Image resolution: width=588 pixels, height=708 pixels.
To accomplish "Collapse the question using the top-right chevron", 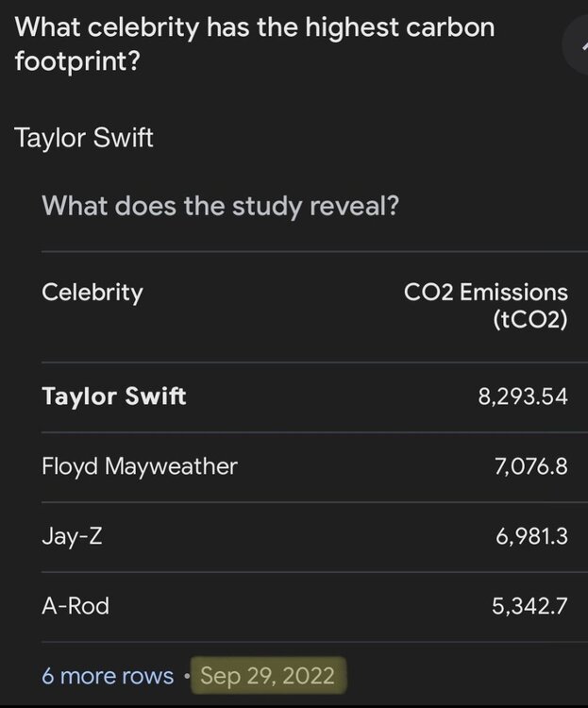I will (x=578, y=42).
